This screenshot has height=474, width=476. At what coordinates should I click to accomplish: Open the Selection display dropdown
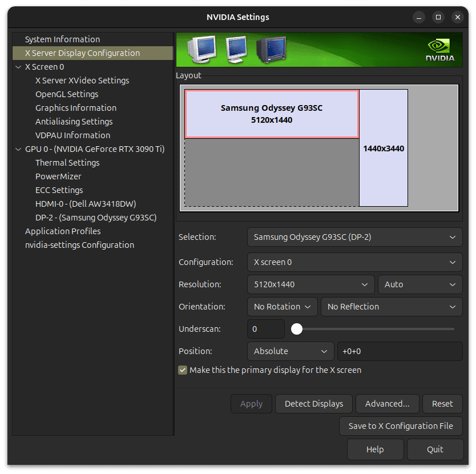point(354,237)
